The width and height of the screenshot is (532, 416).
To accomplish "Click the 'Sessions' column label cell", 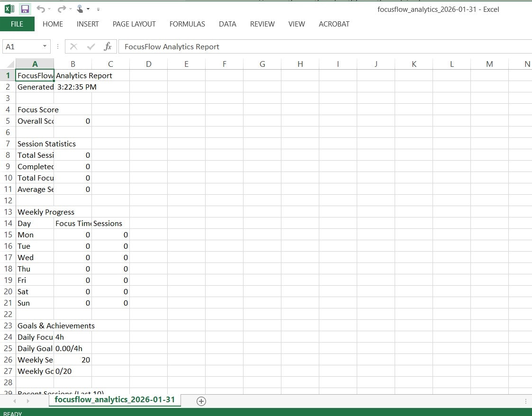I will 110,223.
